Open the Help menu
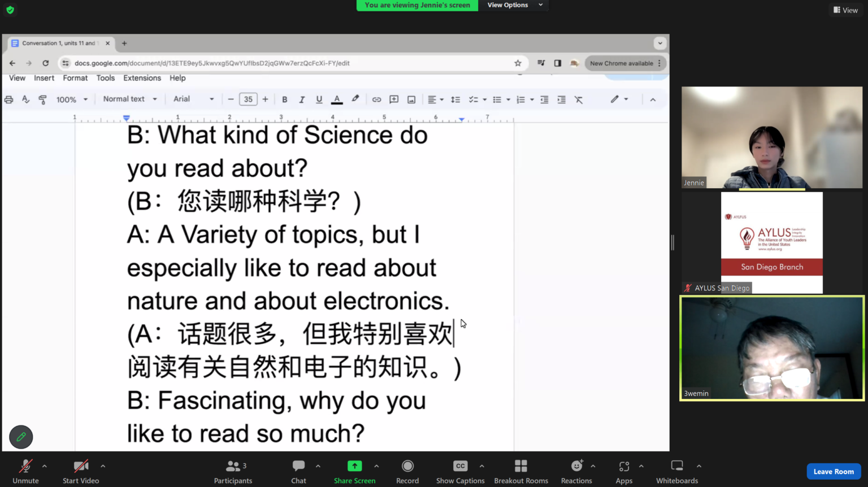The image size is (868, 487). (177, 78)
